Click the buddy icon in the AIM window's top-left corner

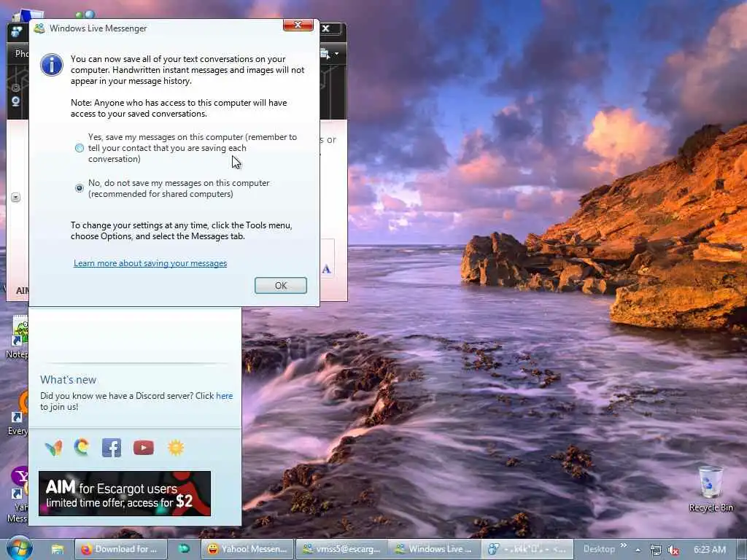coord(17,32)
